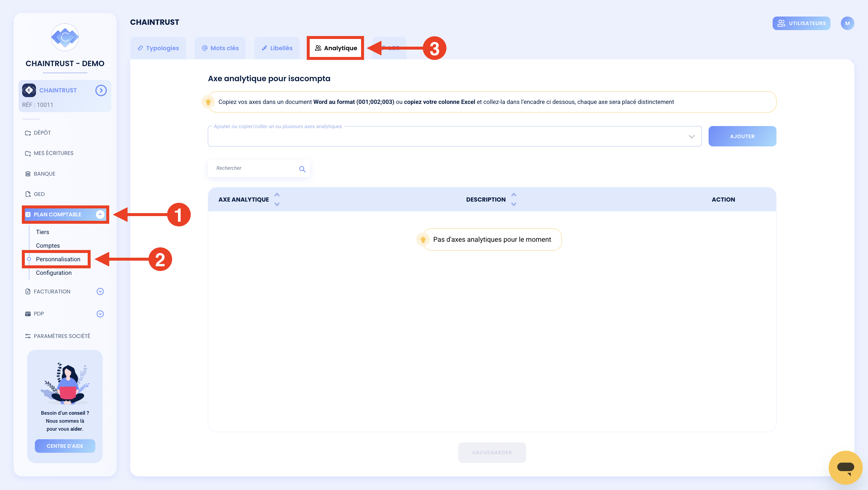Viewport: 868px width, 490px height.
Task: Click the PLAN COMPTABLE list icon
Action: tap(28, 214)
